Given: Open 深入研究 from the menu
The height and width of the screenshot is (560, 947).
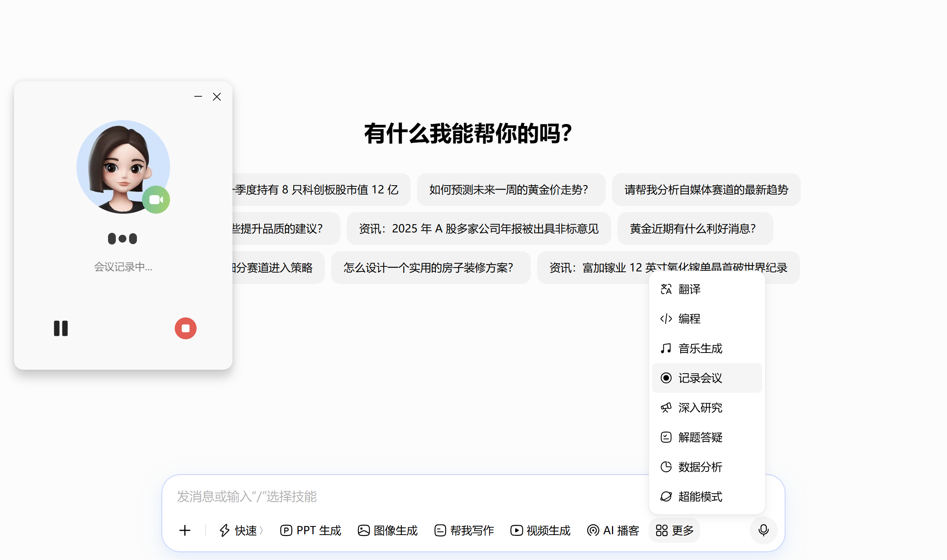Looking at the screenshot, I should tap(700, 408).
